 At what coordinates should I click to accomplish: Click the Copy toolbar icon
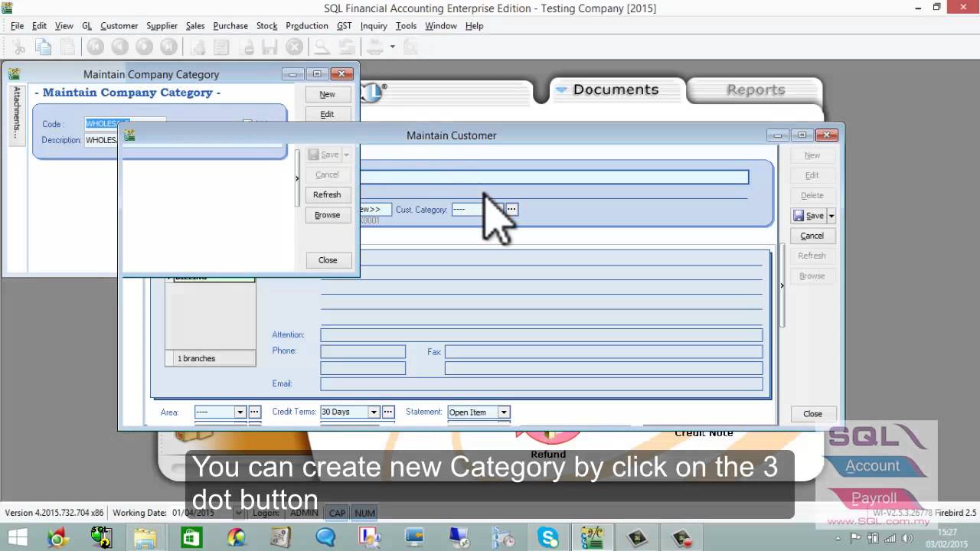43,47
